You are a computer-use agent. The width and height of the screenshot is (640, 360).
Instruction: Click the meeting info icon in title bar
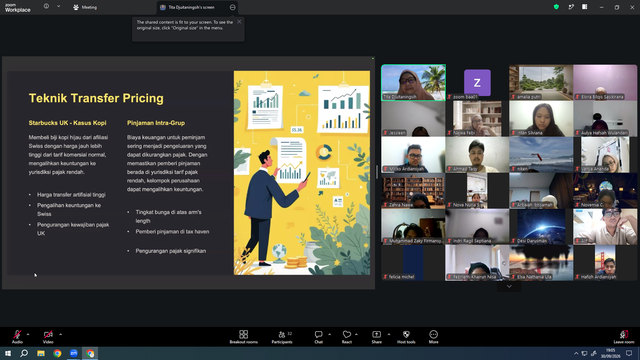coord(47,7)
